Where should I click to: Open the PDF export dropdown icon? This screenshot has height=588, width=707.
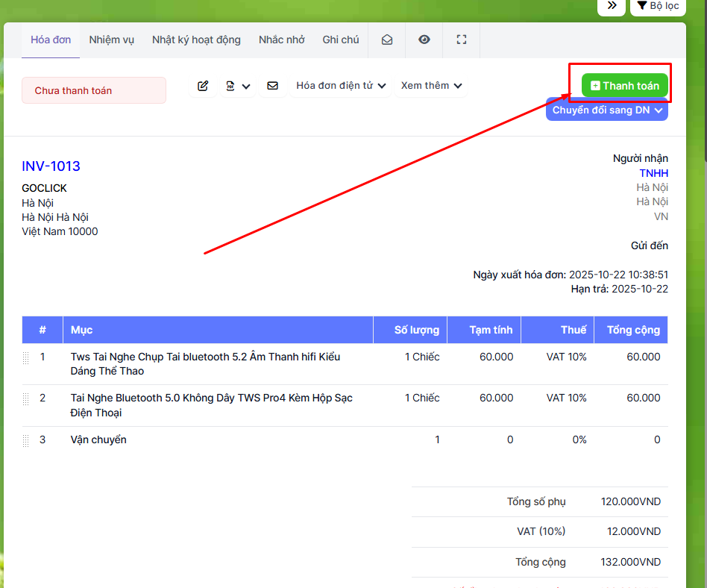(237, 86)
